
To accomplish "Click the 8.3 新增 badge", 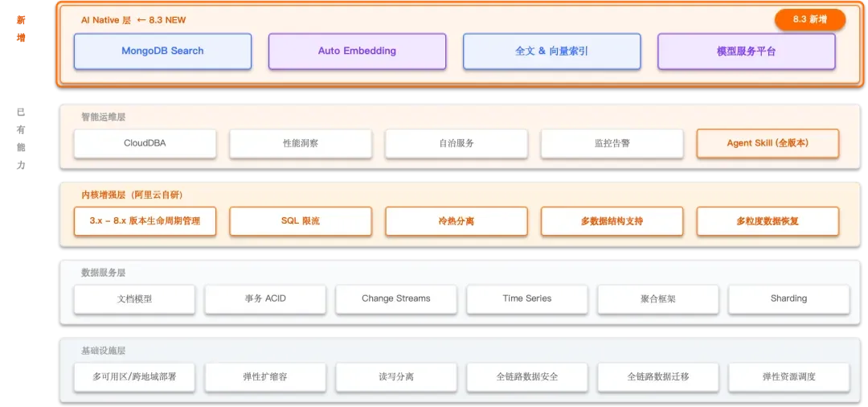I will 810,19.
